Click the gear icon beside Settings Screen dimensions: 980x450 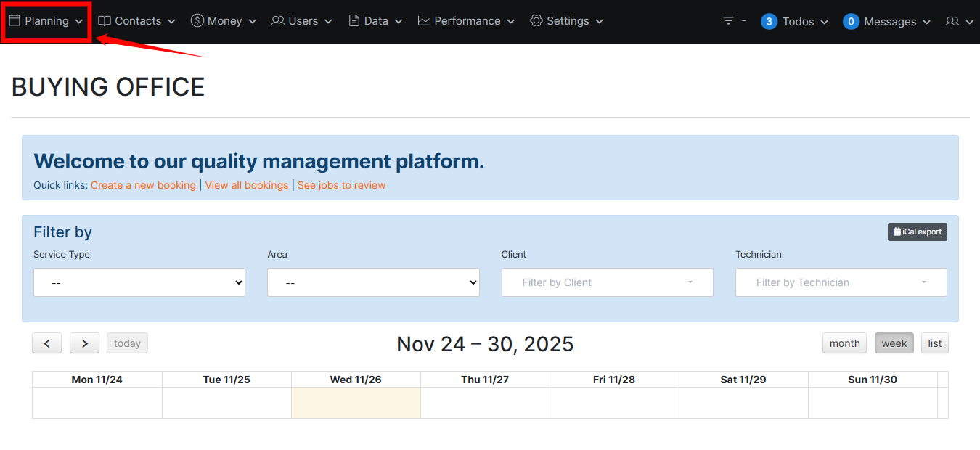pyautogui.click(x=536, y=21)
